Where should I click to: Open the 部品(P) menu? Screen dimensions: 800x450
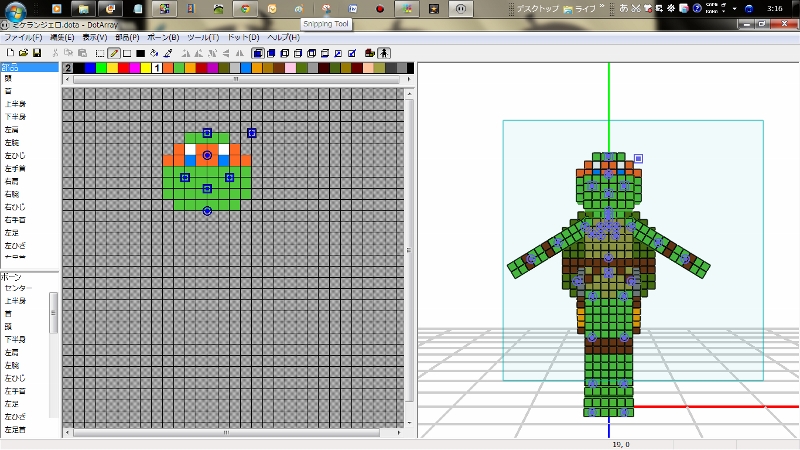127,37
